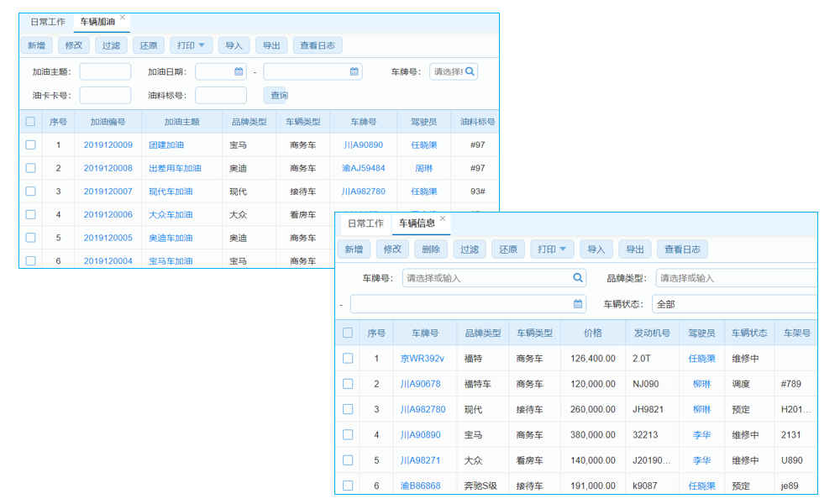Switch to the 日常工作 tab
840x504 pixels.
tap(47, 21)
